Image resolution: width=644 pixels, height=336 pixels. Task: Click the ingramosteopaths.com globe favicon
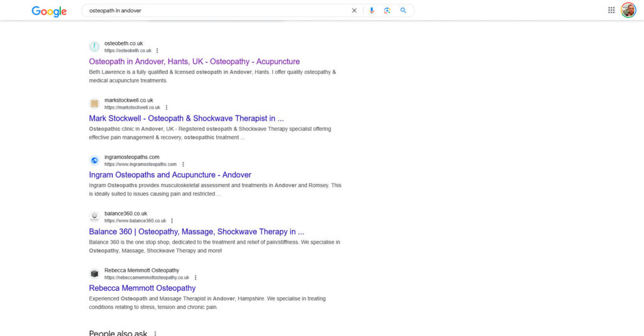[94, 160]
